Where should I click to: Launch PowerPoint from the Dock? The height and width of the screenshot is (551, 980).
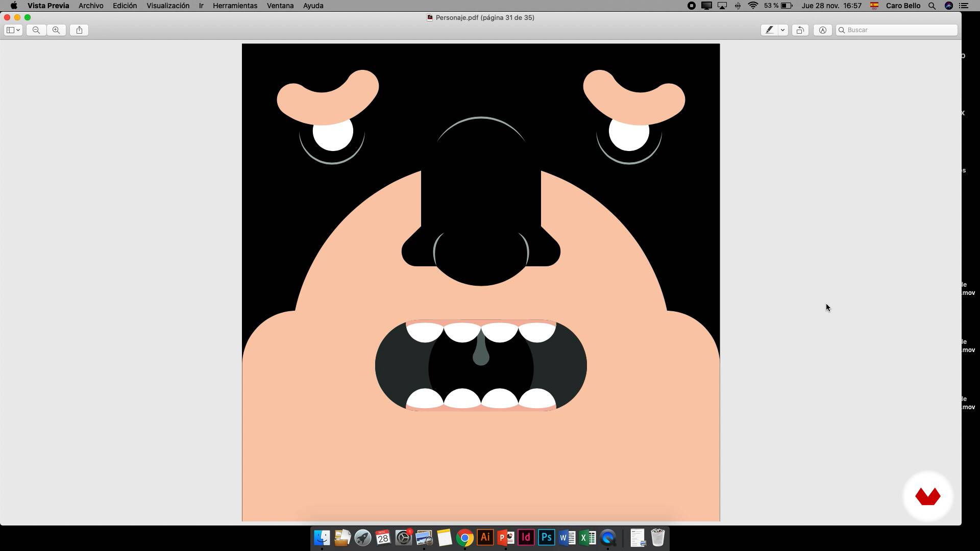pos(506,538)
